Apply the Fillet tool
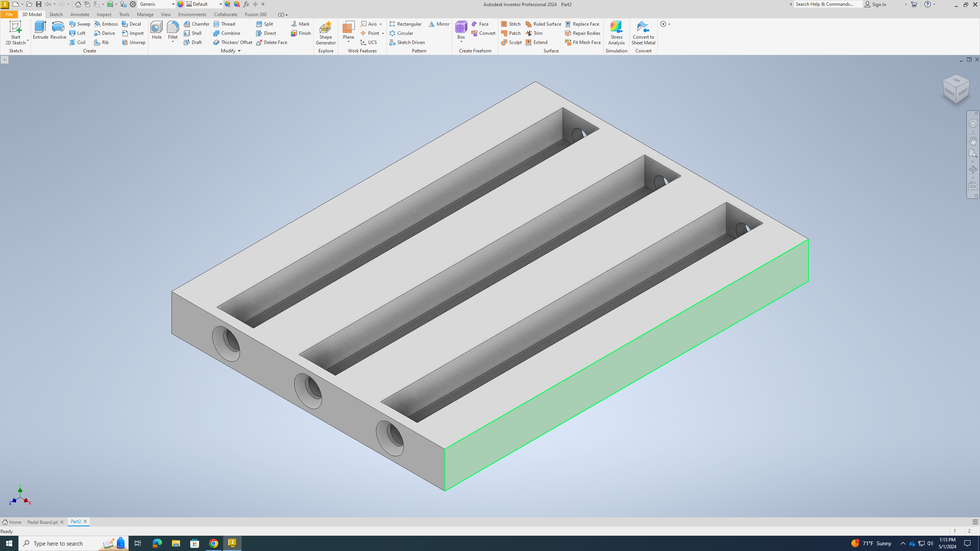 click(x=173, y=29)
